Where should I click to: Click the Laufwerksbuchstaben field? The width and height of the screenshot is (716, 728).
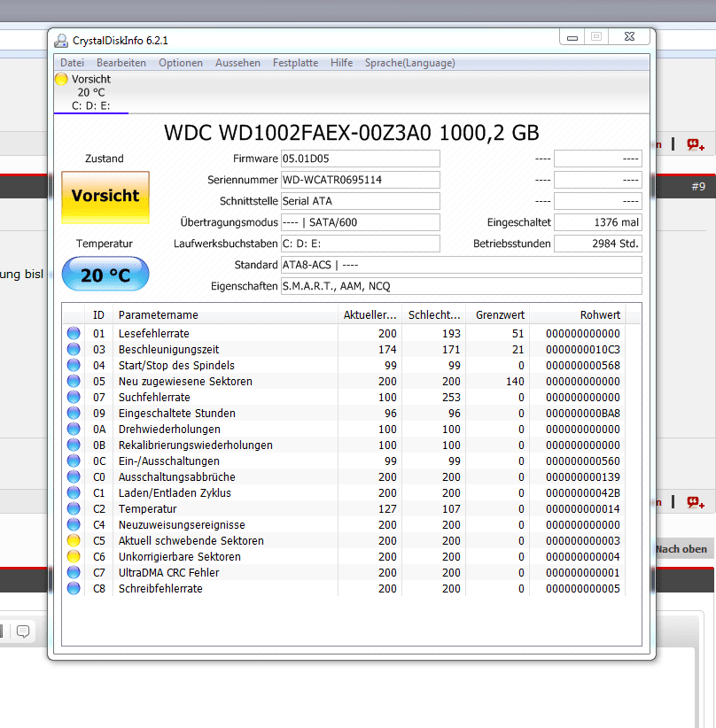pyautogui.click(x=360, y=244)
